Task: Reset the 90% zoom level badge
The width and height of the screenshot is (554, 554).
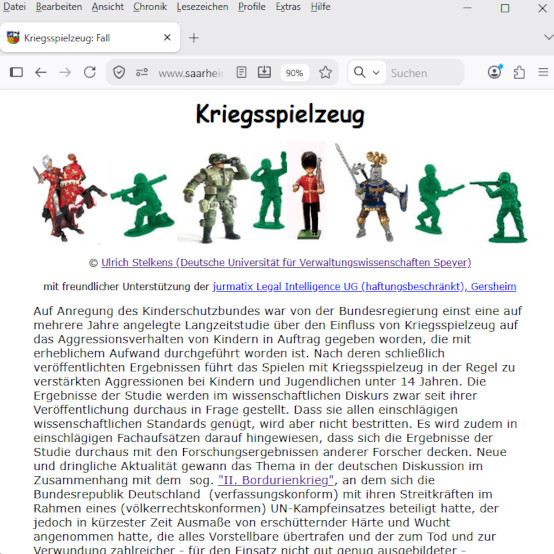Action: [294, 73]
